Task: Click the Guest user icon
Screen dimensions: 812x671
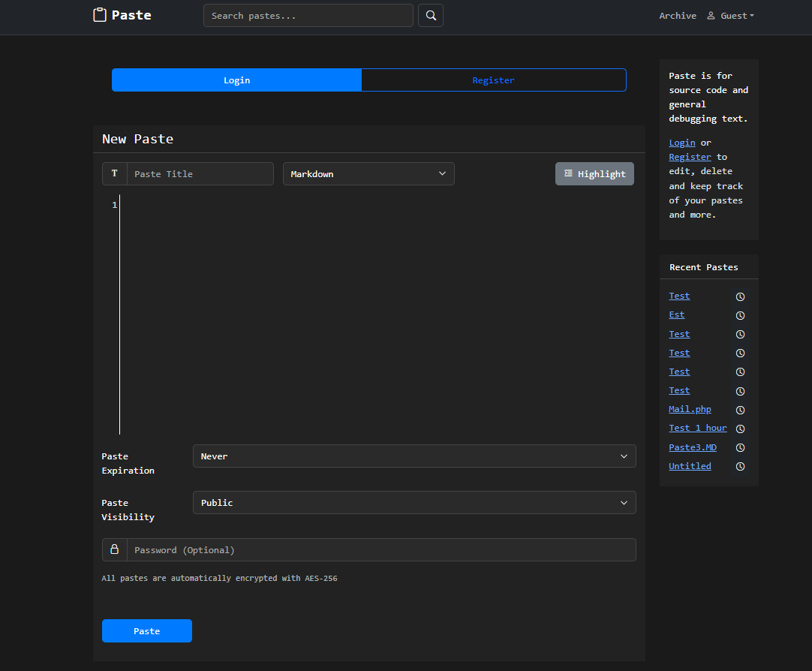Action: [x=711, y=16]
